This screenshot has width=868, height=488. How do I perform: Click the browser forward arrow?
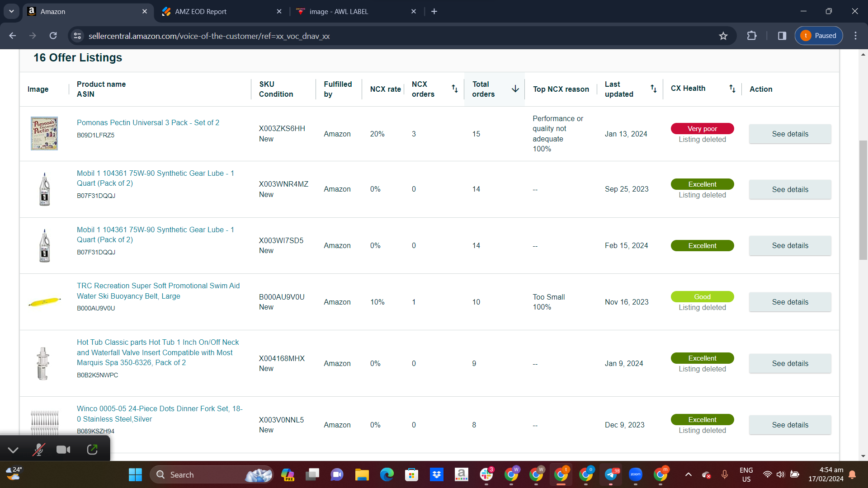(x=33, y=36)
